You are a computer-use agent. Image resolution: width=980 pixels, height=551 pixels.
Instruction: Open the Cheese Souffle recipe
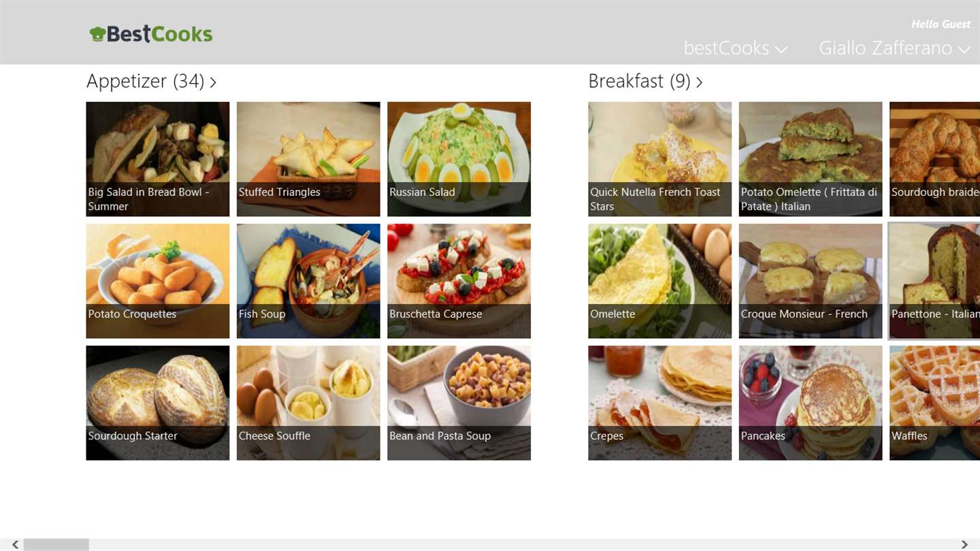308,403
